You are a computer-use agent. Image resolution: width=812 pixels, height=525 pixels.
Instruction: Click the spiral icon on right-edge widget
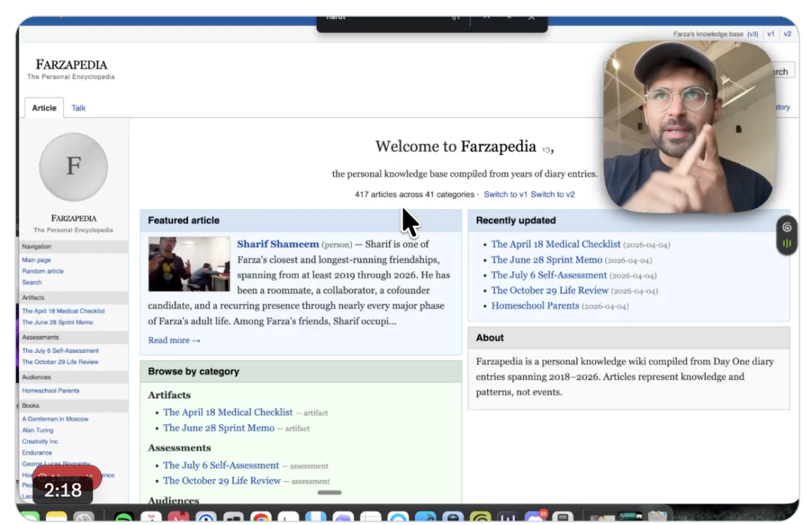(786, 227)
